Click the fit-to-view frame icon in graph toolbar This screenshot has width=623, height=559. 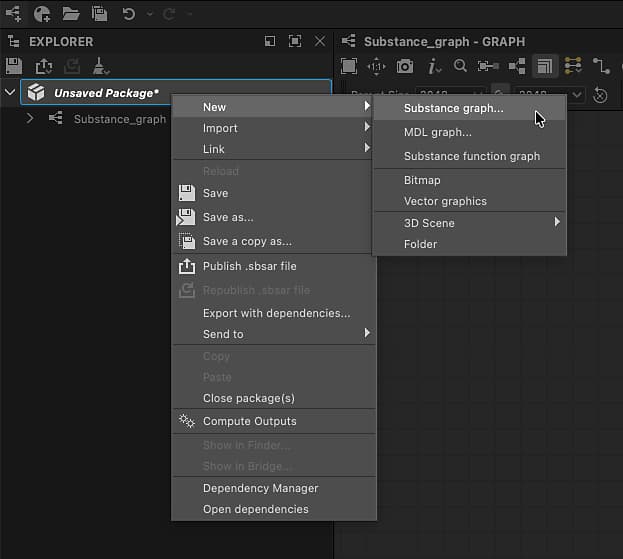point(349,66)
